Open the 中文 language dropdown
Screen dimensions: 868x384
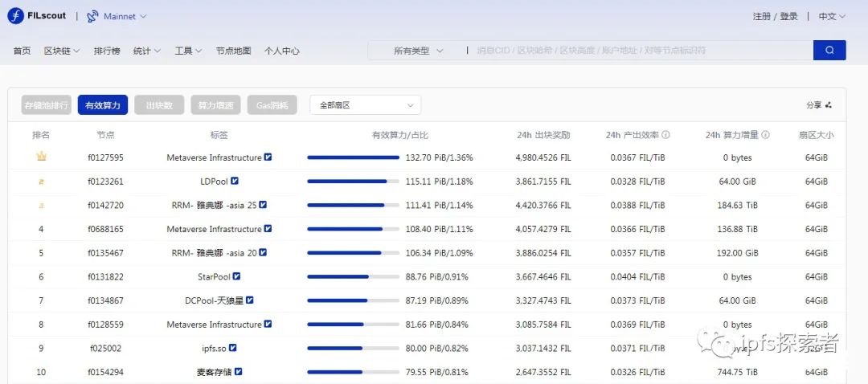(832, 17)
